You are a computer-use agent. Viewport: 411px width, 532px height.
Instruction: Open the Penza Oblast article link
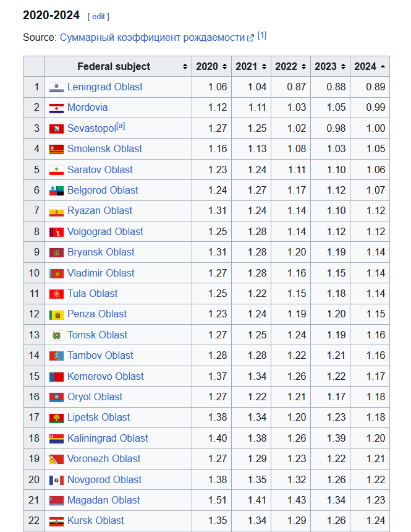tap(97, 314)
